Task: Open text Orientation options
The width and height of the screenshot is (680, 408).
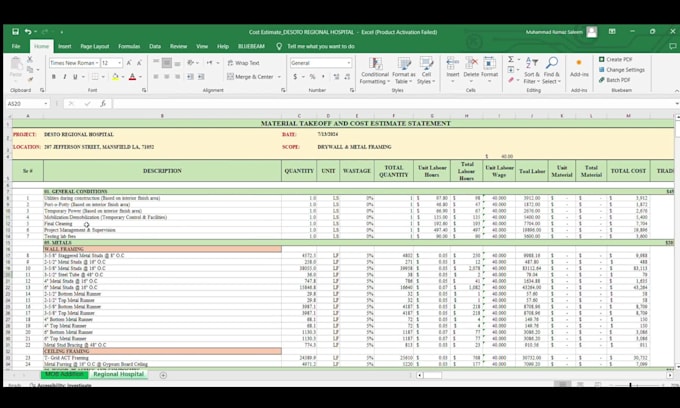Action: (x=192, y=63)
